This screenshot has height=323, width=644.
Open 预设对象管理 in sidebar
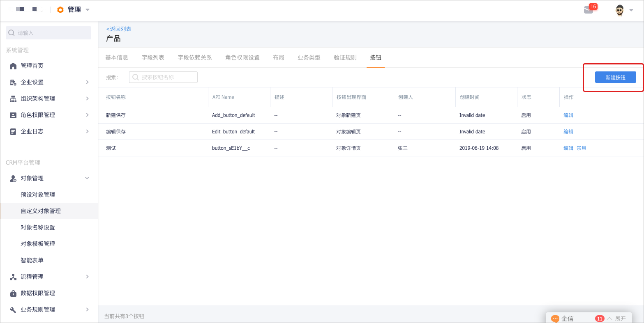(x=38, y=195)
